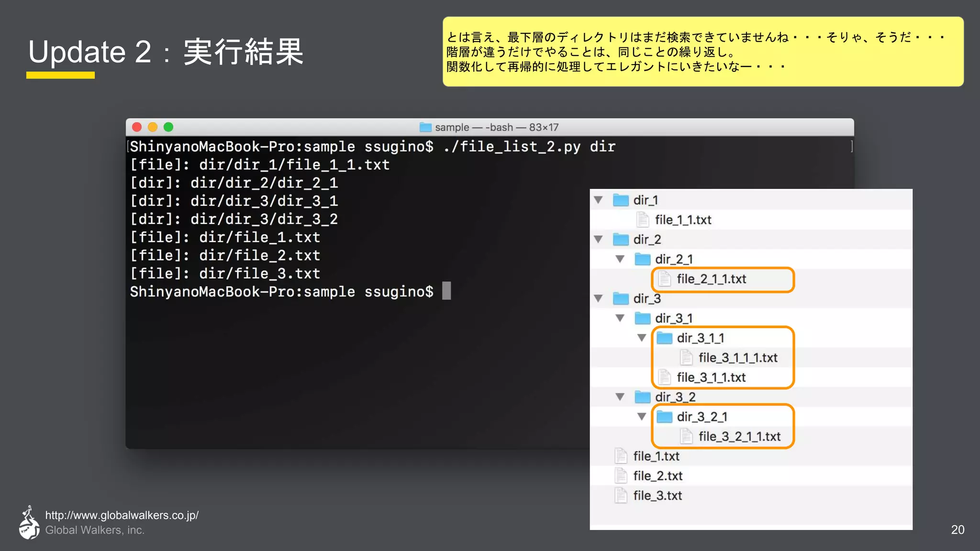
Task: Click terminal output '[dir]: dir/dir_3/dir_3_2'
Action: (234, 219)
